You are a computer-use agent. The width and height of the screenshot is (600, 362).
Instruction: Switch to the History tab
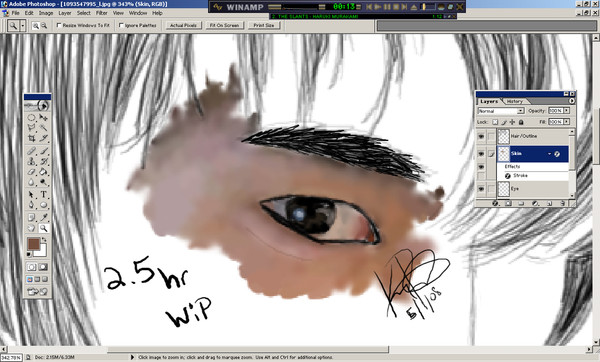point(515,101)
